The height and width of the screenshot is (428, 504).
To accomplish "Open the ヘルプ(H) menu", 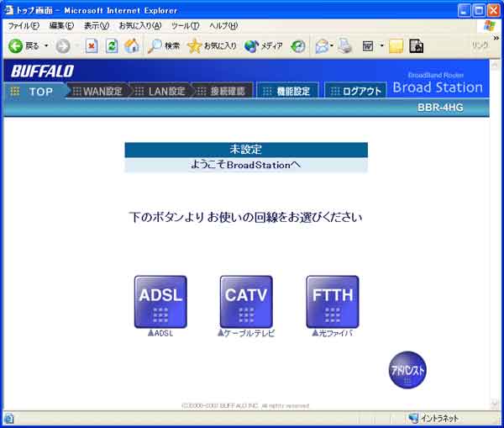I will click(x=223, y=26).
